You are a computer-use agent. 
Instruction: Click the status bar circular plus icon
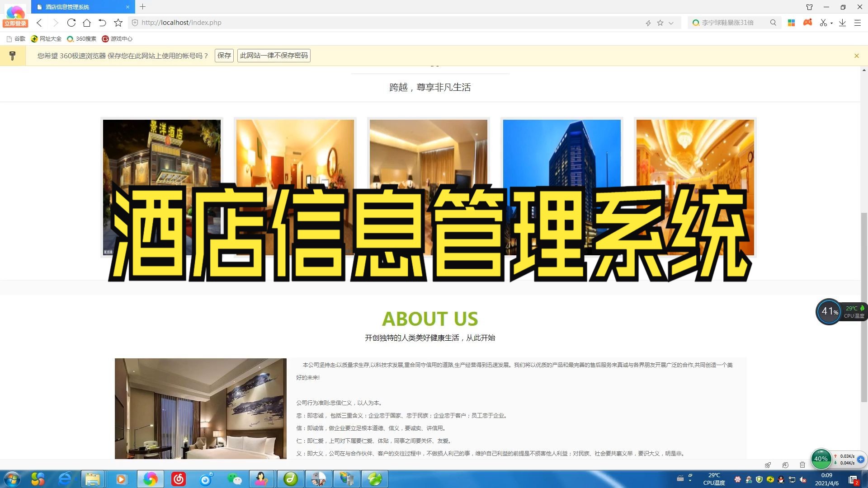tap(785, 465)
